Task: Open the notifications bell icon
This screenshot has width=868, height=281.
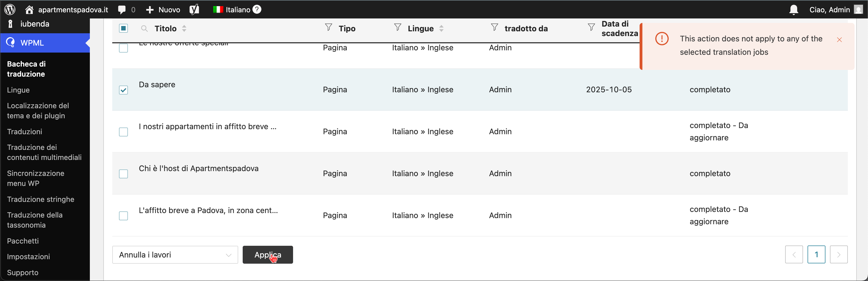Action: (x=794, y=10)
